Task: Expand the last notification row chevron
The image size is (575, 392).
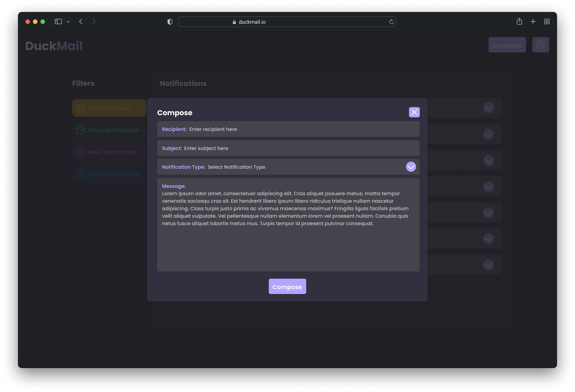Action: (x=488, y=265)
